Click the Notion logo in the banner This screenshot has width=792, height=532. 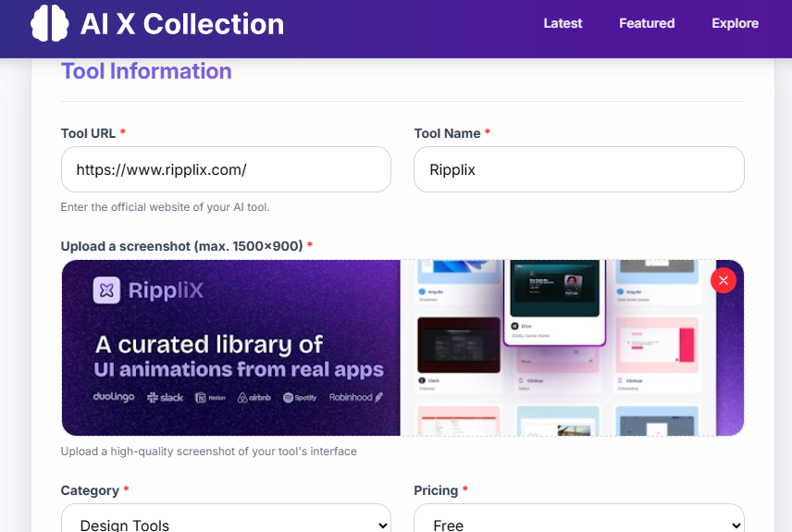coord(210,397)
